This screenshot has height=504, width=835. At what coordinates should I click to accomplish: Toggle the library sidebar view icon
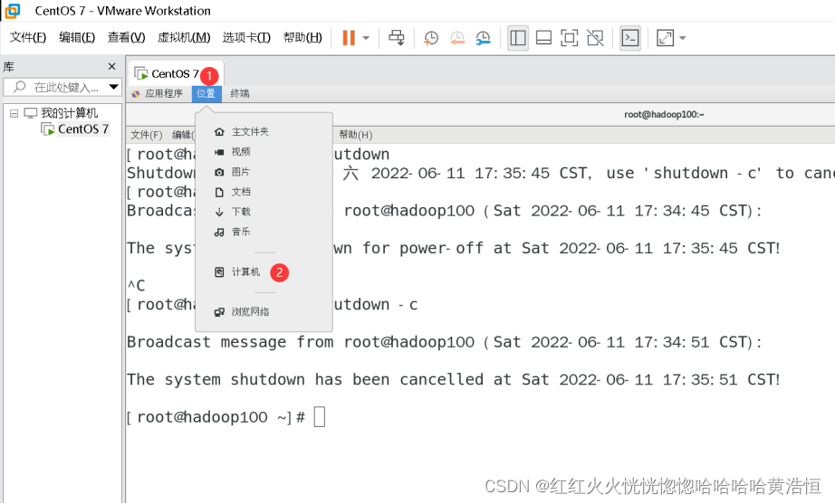tap(518, 38)
